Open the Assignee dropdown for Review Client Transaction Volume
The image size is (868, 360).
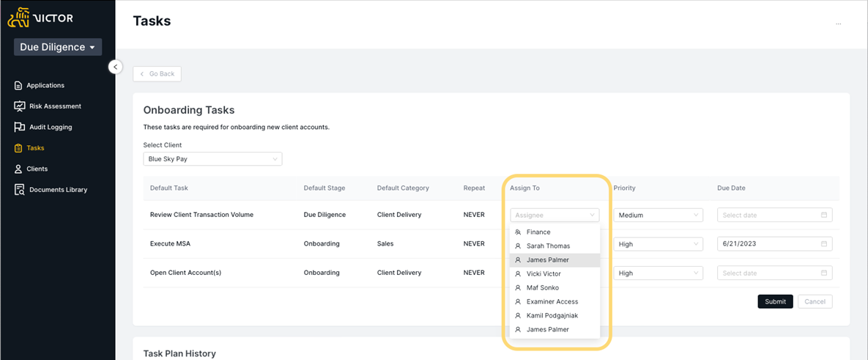coord(554,215)
